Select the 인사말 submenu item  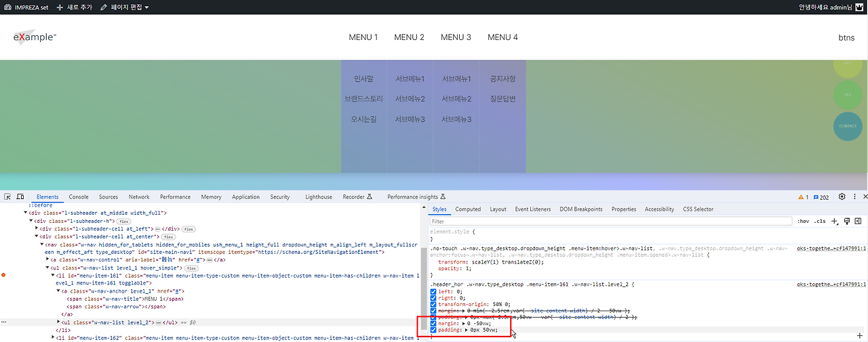point(364,79)
